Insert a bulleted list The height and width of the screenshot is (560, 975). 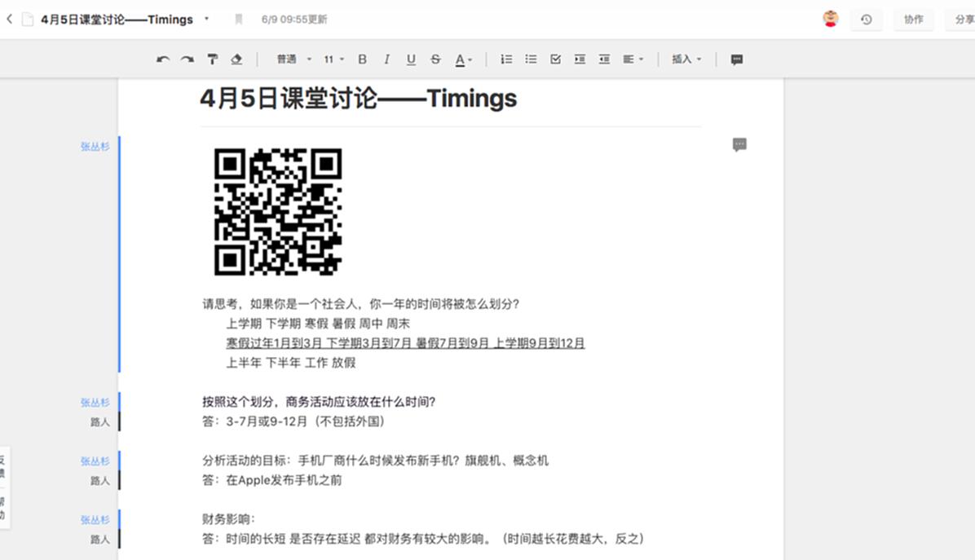coord(531,59)
